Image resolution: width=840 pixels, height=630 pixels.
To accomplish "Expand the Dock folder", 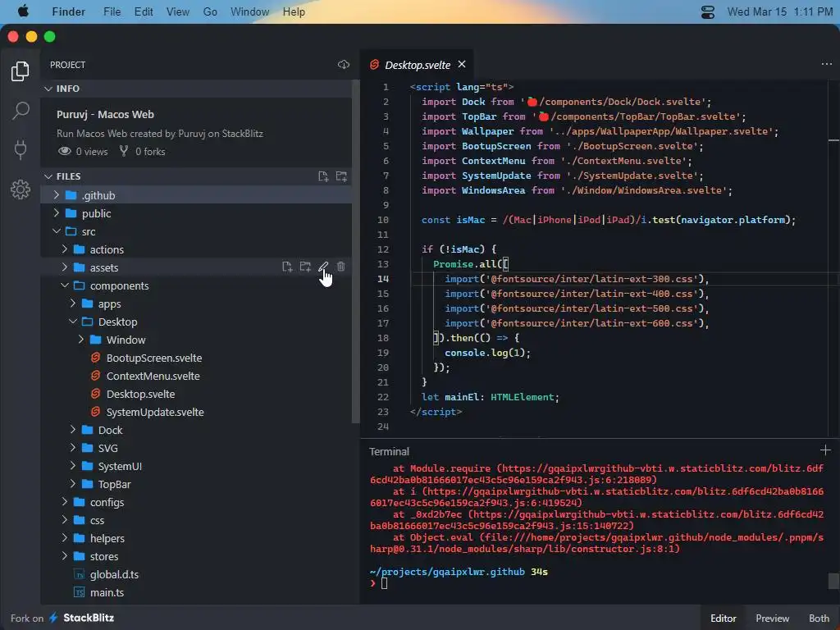I will pos(73,430).
